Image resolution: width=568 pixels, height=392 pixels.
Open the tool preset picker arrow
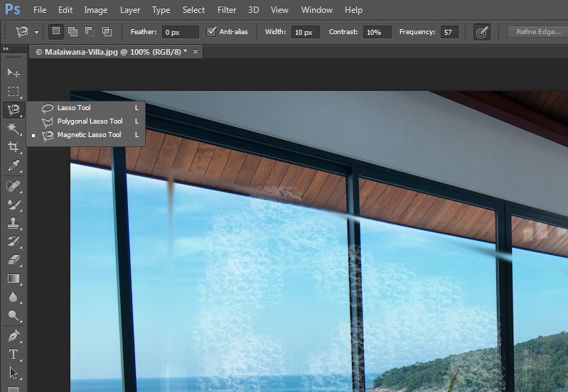click(x=36, y=33)
